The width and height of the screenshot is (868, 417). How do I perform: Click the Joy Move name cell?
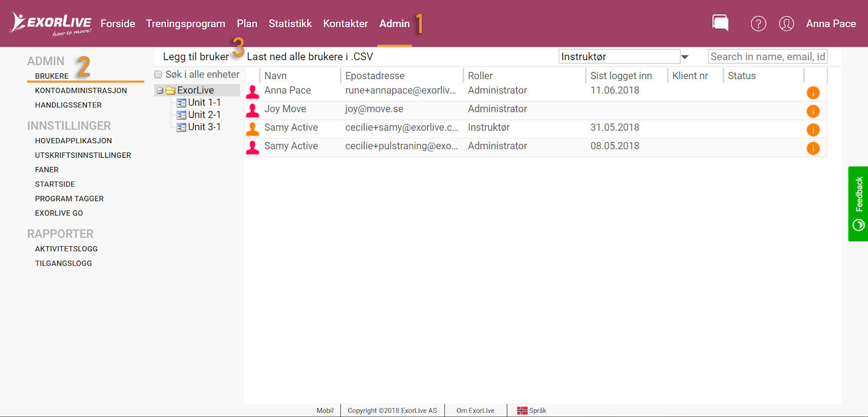285,109
